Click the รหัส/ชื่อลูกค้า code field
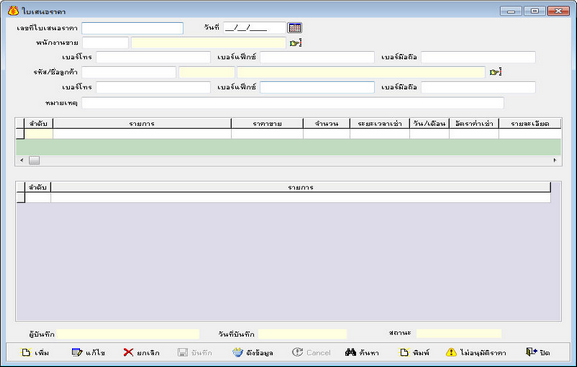 [x=129, y=72]
